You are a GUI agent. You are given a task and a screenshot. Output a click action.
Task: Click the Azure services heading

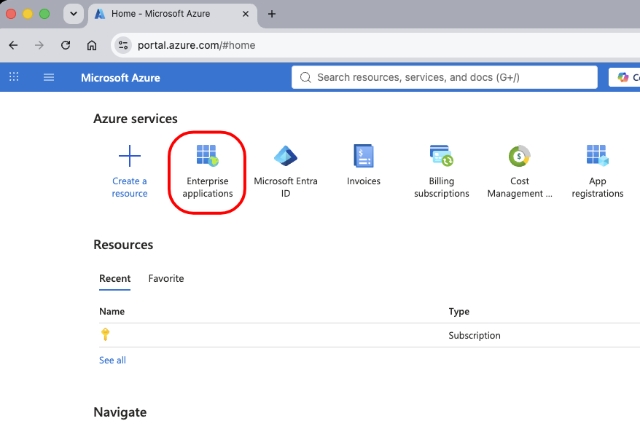coord(136,119)
